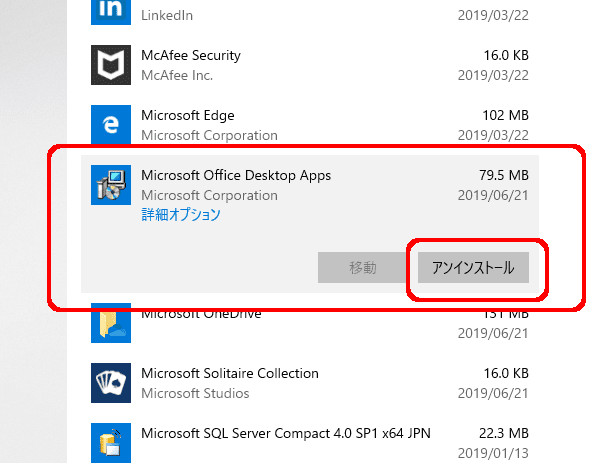Select the Microsoft Studios publisher text
The image size is (598, 463).
click(195, 393)
